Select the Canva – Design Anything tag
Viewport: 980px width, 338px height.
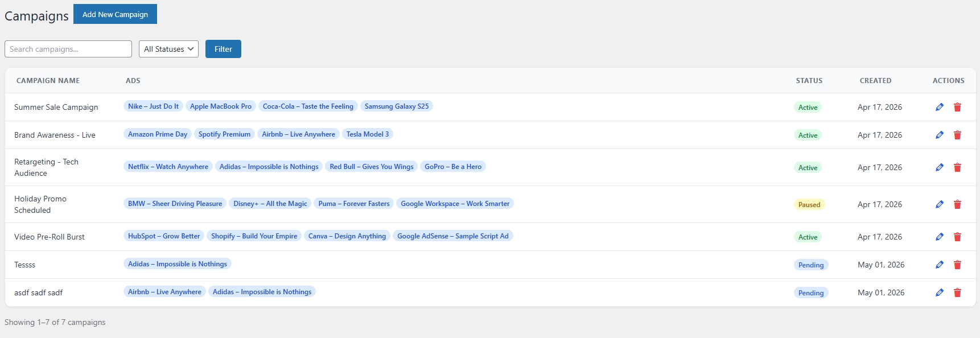coord(347,236)
